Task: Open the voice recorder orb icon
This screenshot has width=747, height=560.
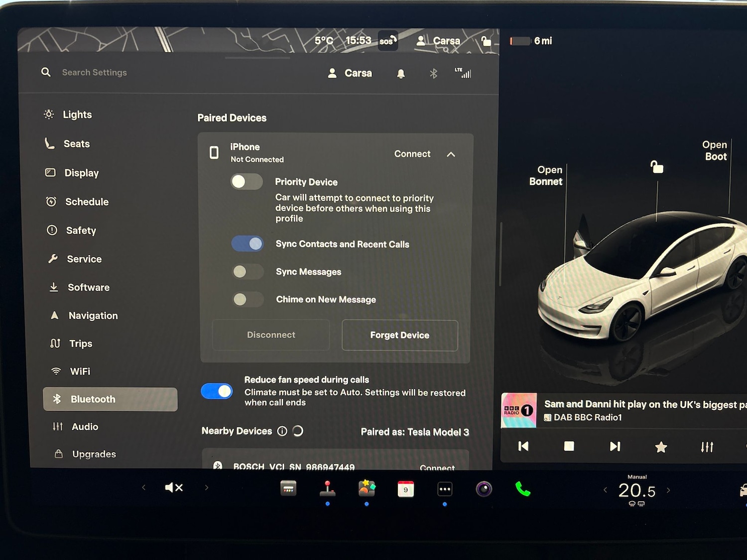Action: (x=484, y=489)
